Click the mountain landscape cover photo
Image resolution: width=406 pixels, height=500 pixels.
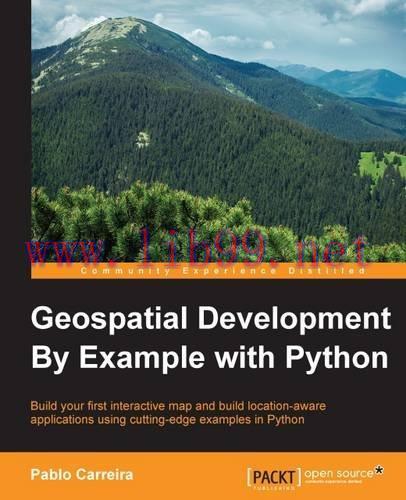[x=219, y=132]
